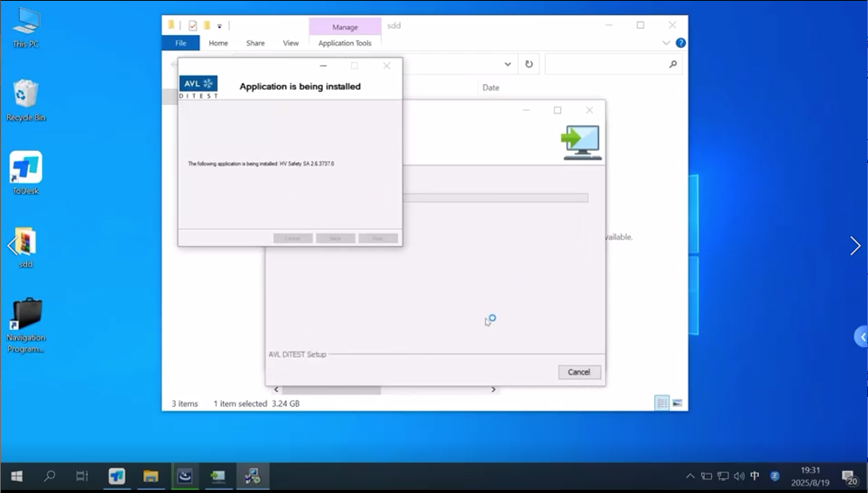Open This PC desktop icon

click(x=25, y=28)
